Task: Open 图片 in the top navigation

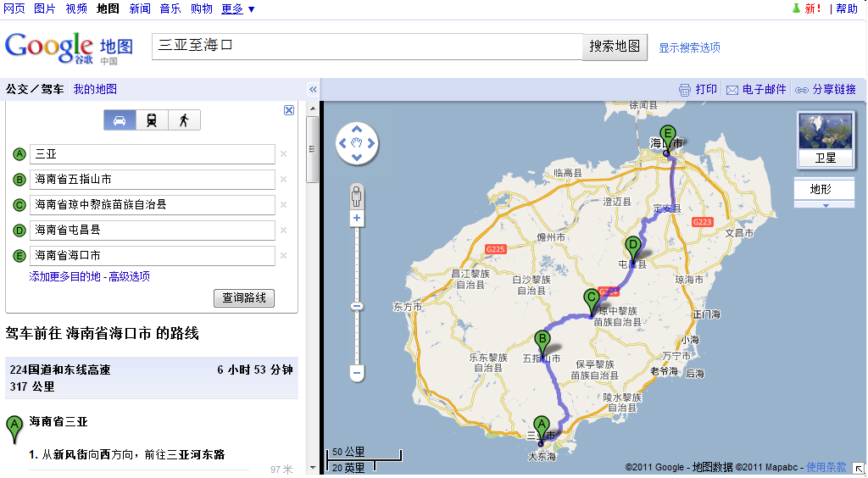Action: click(x=45, y=8)
